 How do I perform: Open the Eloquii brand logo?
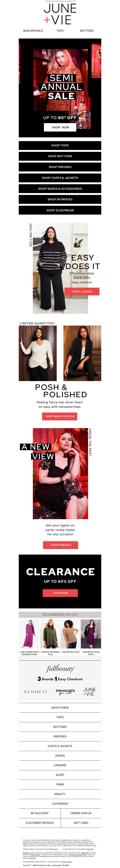pyautogui.click(x=36, y=691)
